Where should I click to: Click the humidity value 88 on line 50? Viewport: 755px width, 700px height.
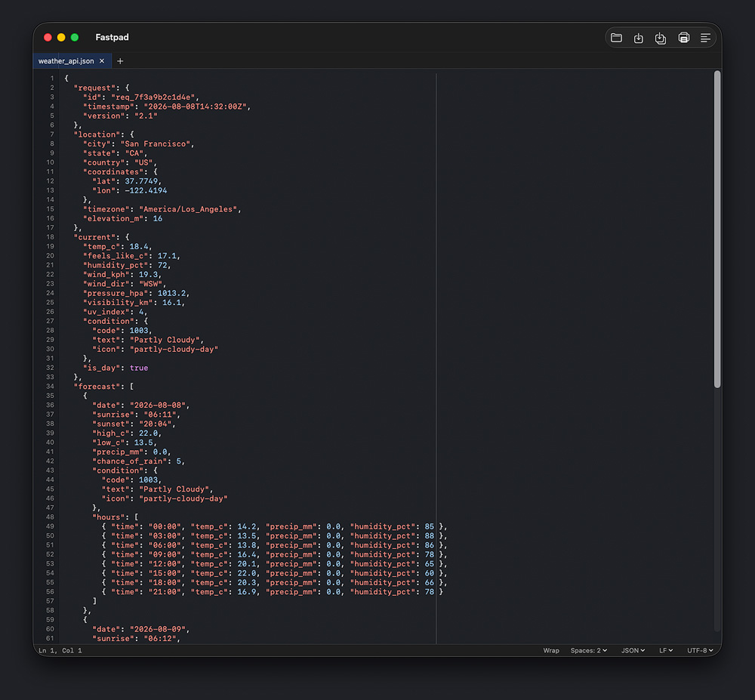(x=430, y=536)
